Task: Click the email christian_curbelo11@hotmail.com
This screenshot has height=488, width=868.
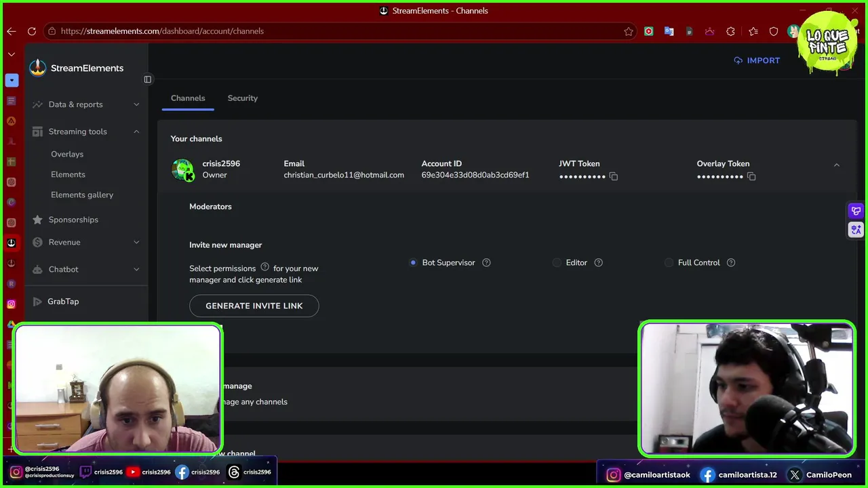Action: (x=344, y=175)
